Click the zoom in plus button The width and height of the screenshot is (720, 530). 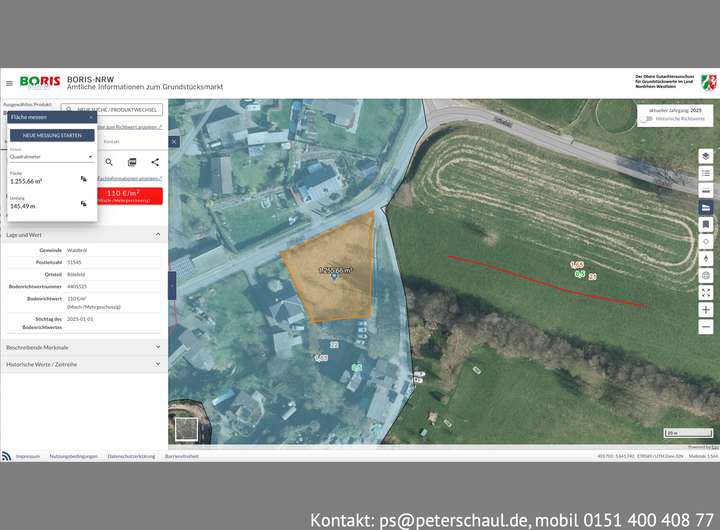tap(706, 310)
